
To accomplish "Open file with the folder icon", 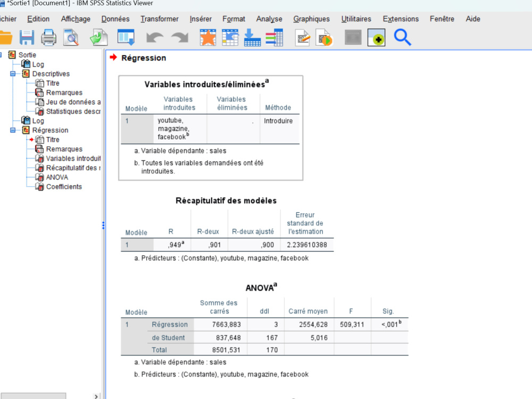I will [x=5, y=37].
